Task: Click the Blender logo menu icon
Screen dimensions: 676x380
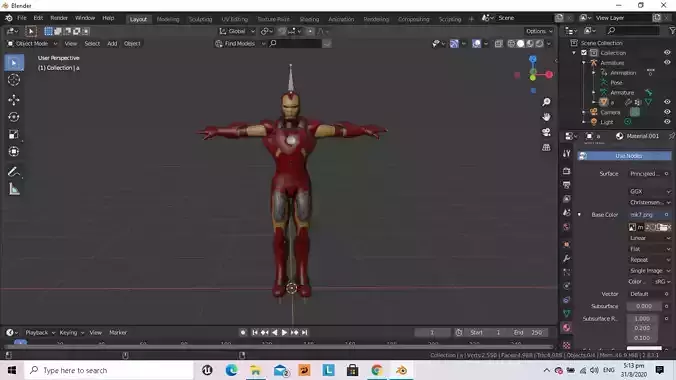Action: click(x=9, y=18)
